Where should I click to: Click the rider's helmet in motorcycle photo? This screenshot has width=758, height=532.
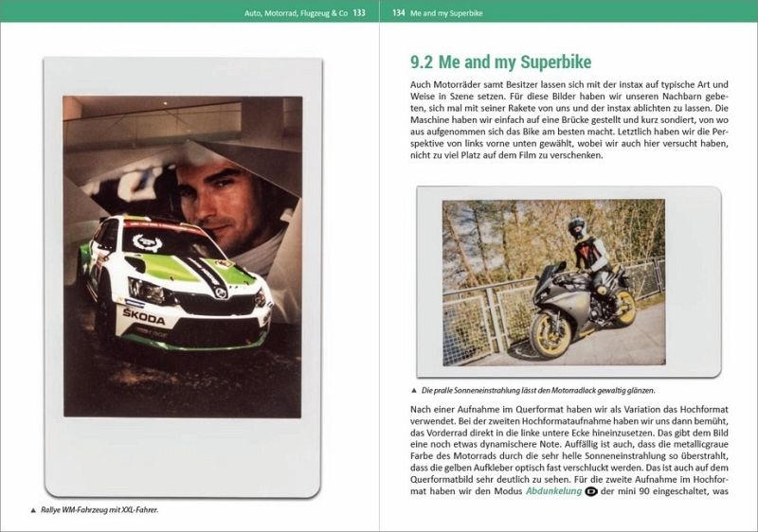(x=576, y=226)
